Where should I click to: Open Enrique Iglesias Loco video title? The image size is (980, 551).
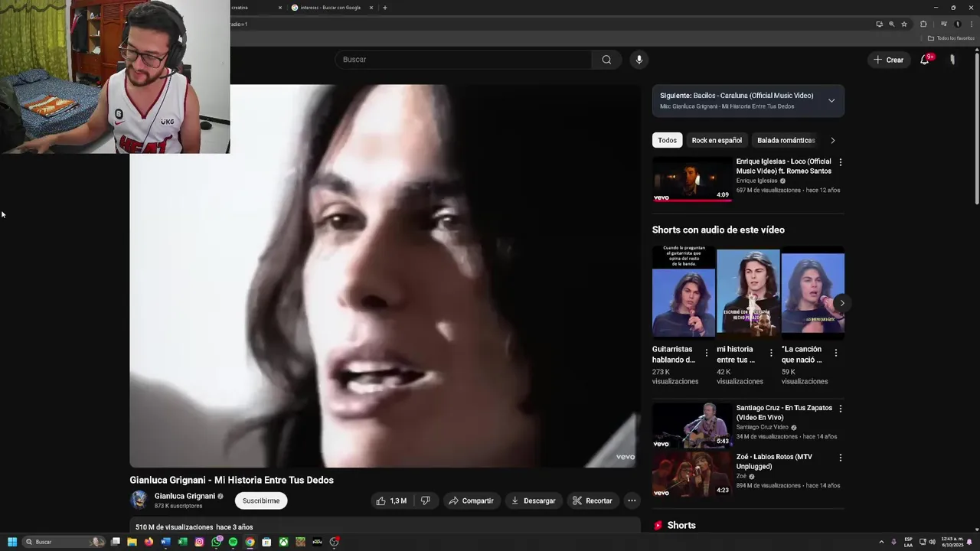point(783,166)
